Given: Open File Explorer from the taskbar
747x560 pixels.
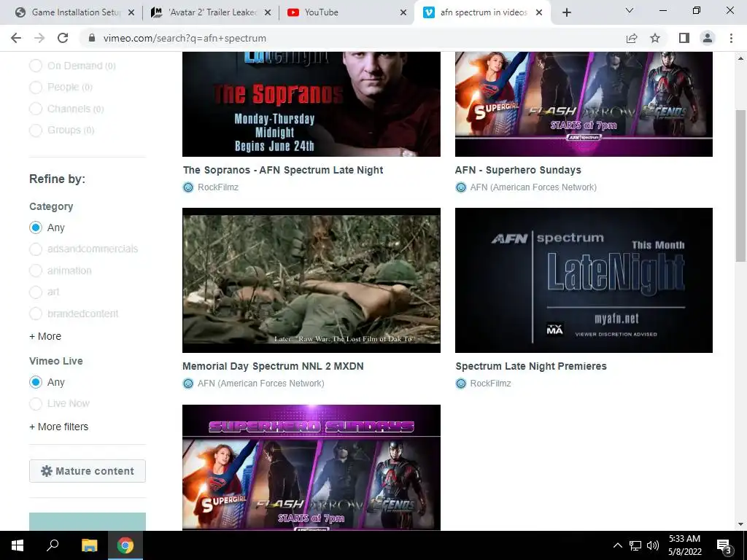Looking at the screenshot, I should 89,545.
